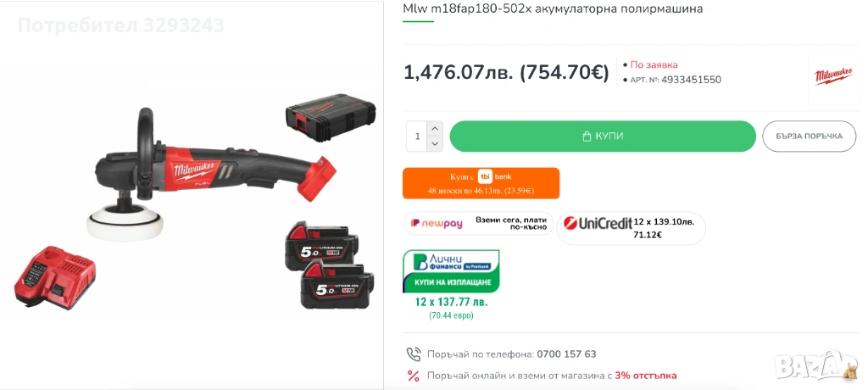Screen dimensions: 868x390
Task: Click the Milwaukee brand logo
Action: tap(833, 77)
